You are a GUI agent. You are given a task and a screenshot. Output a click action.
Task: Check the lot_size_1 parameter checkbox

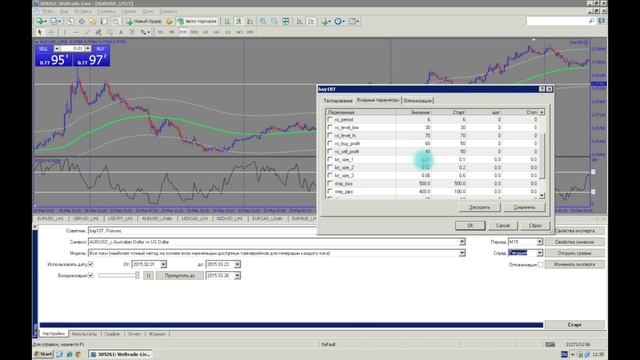330,159
